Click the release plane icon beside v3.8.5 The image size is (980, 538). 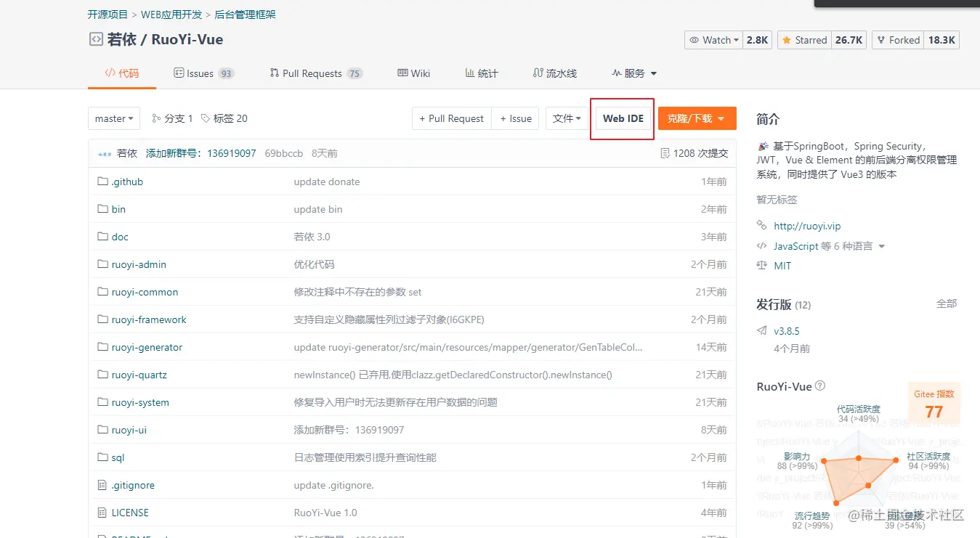pyautogui.click(x=761, y=331)
